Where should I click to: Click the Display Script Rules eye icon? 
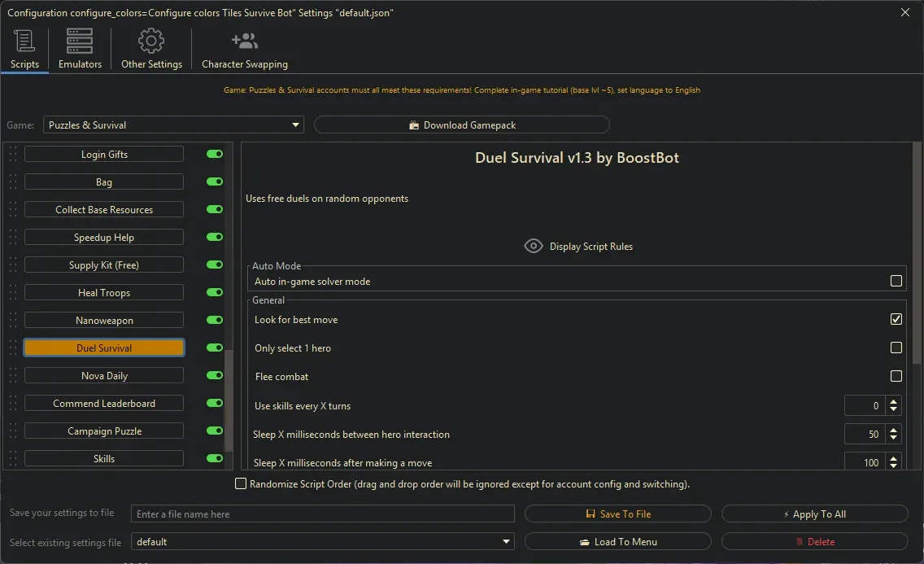tap(534, 245)
